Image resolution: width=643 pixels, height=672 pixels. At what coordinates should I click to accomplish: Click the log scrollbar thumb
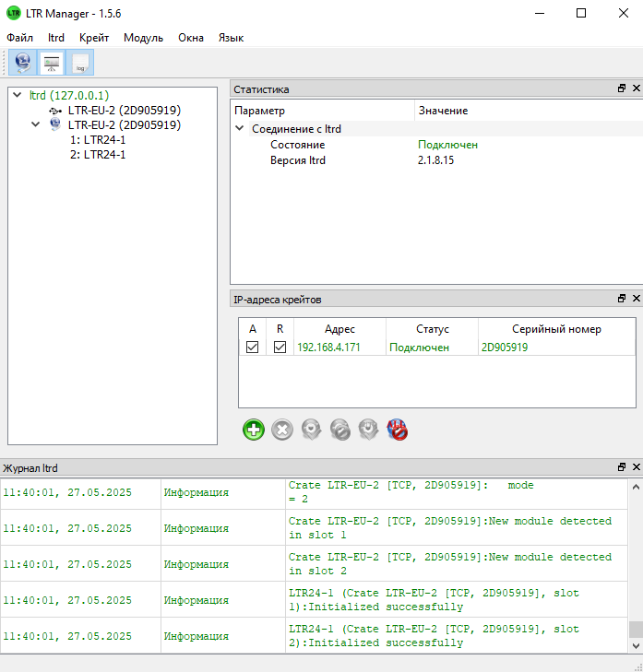click(636, 630)
